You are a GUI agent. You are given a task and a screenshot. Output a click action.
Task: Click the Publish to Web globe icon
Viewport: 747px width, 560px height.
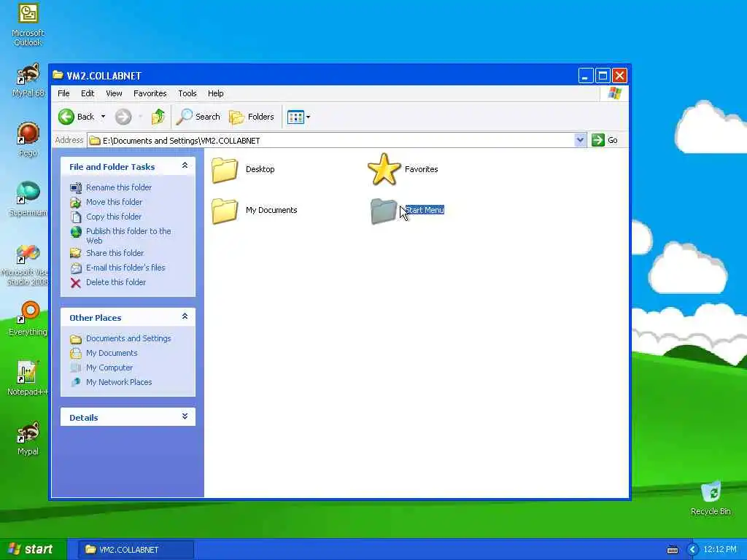pos(76,231)
